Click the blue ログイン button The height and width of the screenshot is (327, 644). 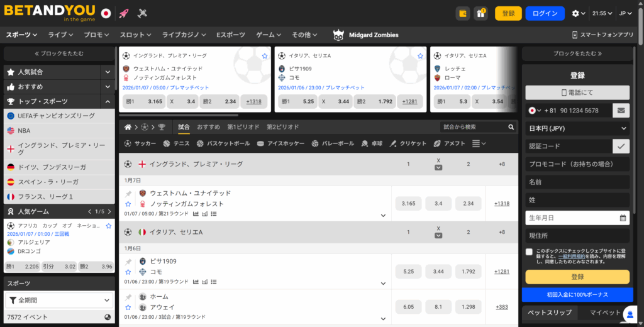coord(545,14)
